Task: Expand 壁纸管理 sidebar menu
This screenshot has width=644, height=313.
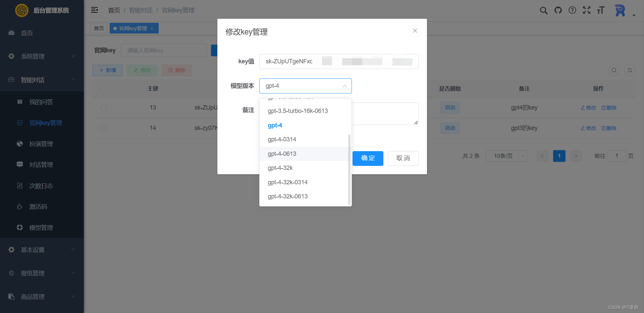Action: tap(42, 273)
